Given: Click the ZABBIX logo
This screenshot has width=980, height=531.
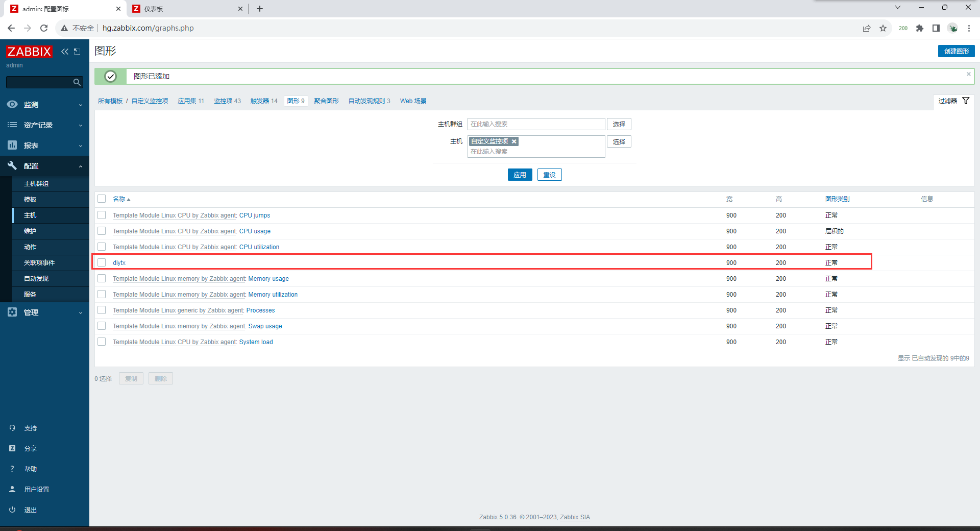Looking at the screenshot, I should point(29,52).
